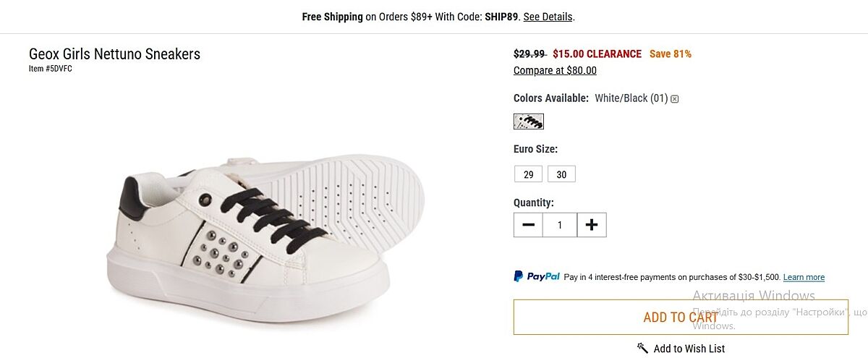Clear the White/Black color selection icon

tap(675, 99)
